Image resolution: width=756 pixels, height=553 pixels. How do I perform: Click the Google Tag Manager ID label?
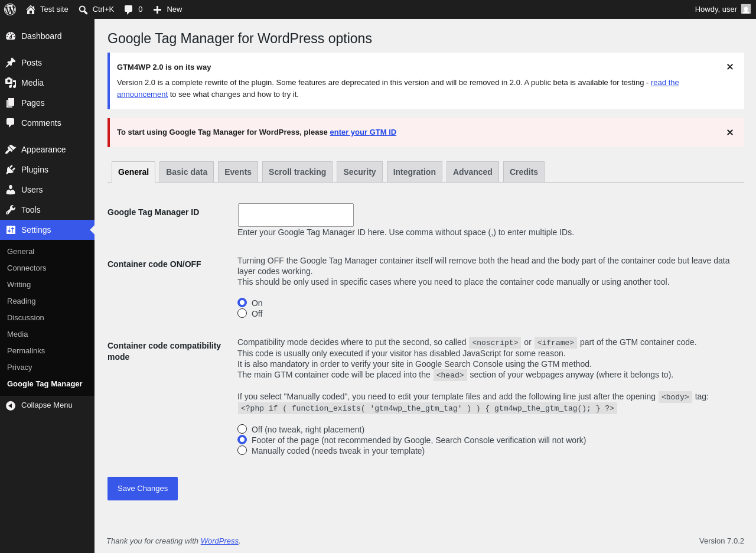[154, 212]
